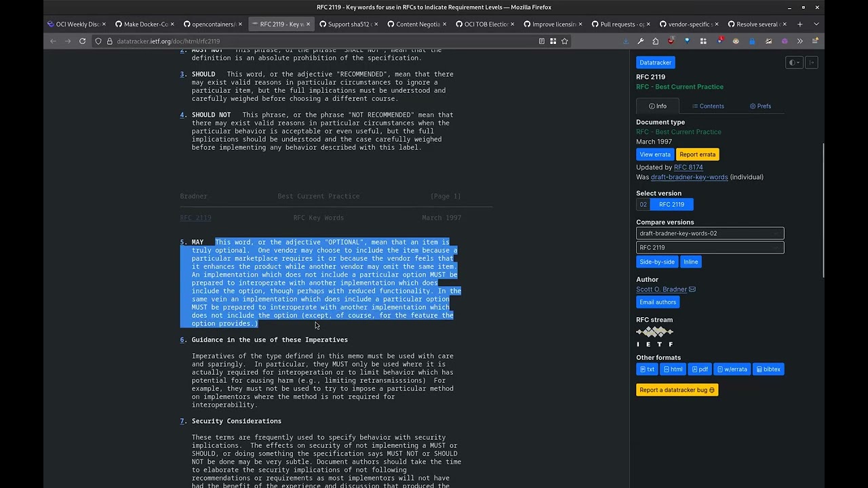Viewport: 868px width, 488px height.
Task: Open the developer tools wrench icon
Action: [641, 41]
